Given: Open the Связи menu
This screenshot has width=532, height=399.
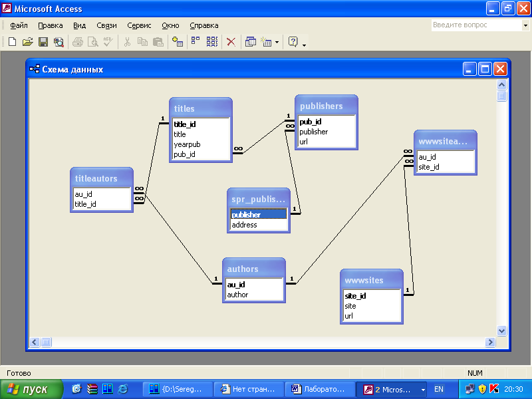Looking at the screenshot, I should pyautogui.click(x=106, y=25).
